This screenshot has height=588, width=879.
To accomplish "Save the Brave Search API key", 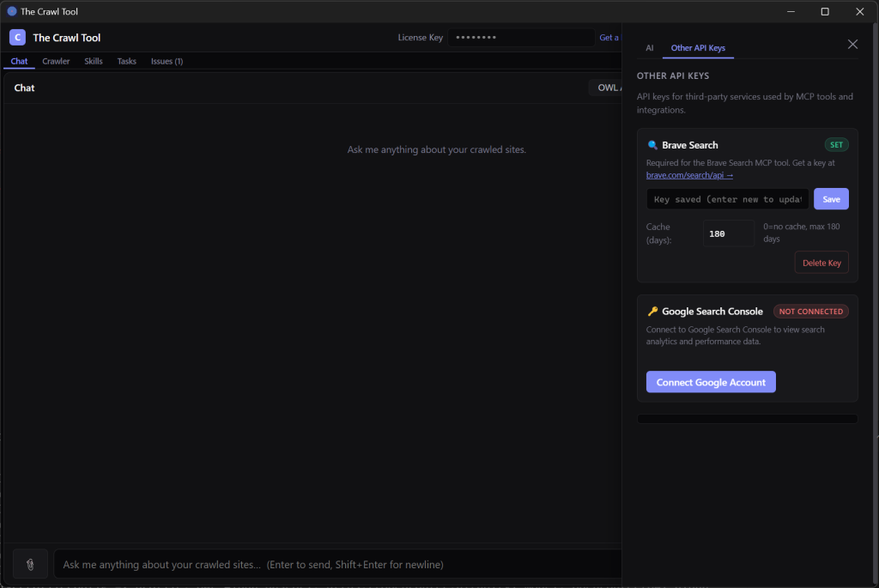I will pos(831,199).
